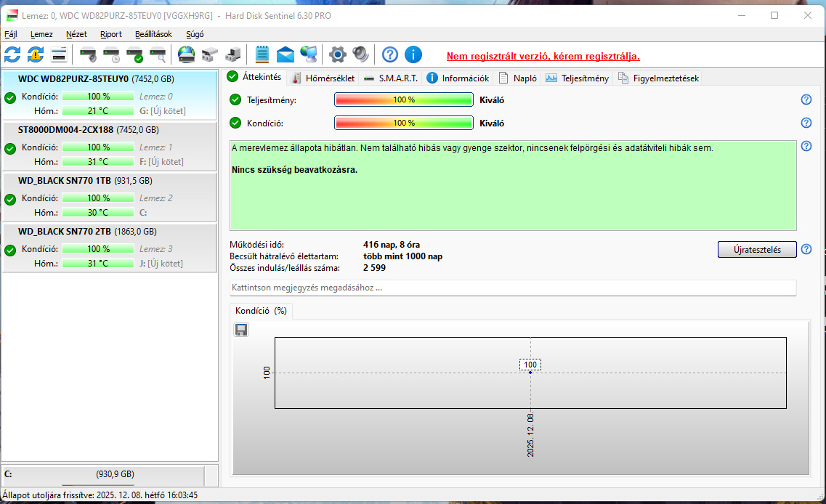The image size is (826, 504).
Task: Click help icon beside Kondíció bar
Action: pyautogui.click(x=806, y=123)
